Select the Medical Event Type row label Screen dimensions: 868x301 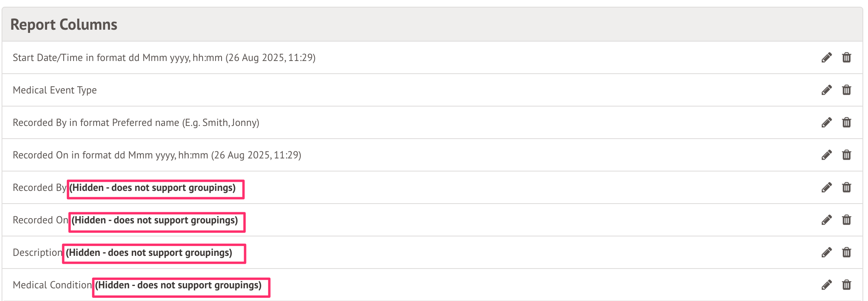coord(55,90)
